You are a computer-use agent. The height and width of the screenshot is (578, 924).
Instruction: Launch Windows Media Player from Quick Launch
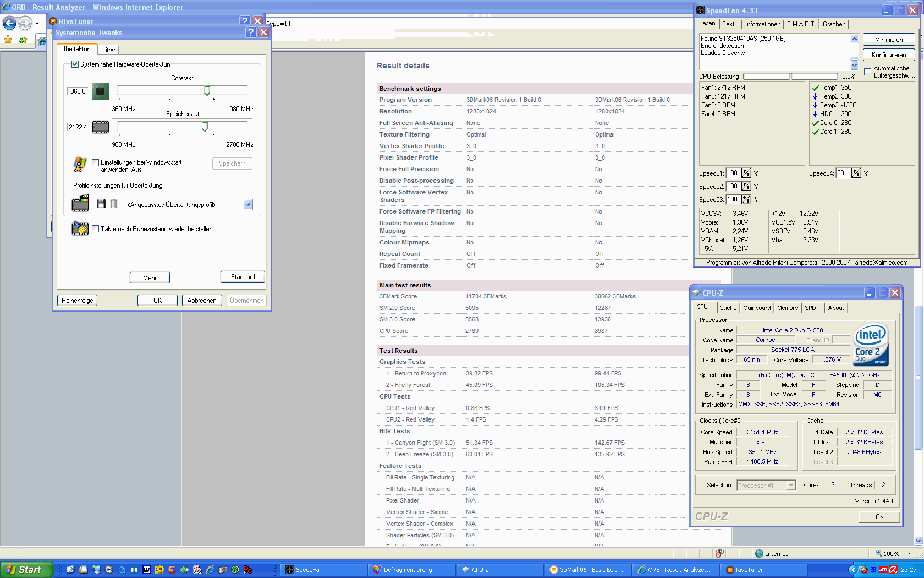point(109,570)
